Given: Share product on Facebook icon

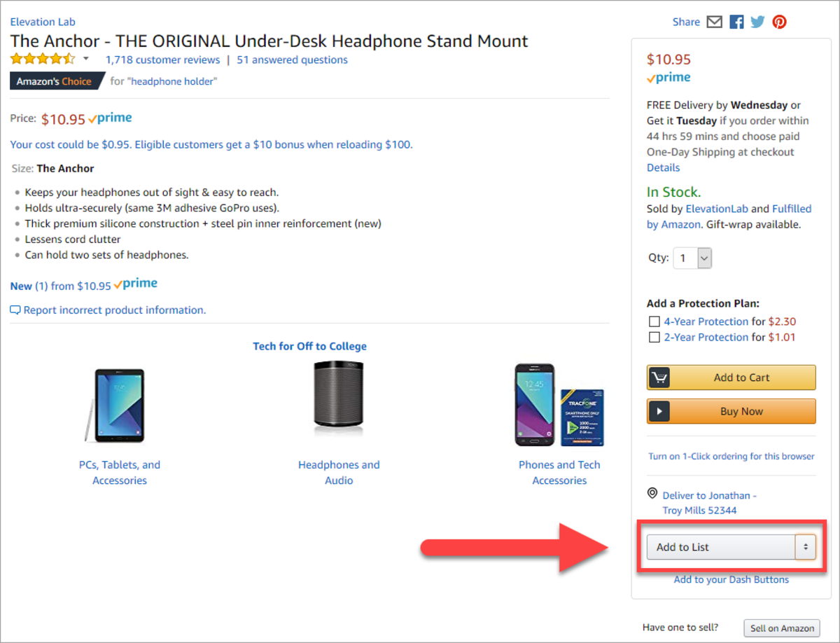Looking at the screenshot, I should (x=736, y=22).
